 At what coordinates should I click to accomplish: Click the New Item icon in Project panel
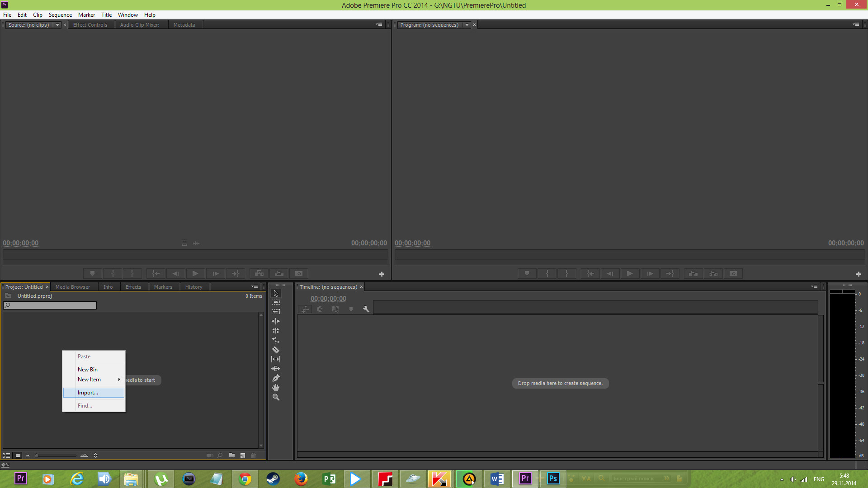point(243,455)
